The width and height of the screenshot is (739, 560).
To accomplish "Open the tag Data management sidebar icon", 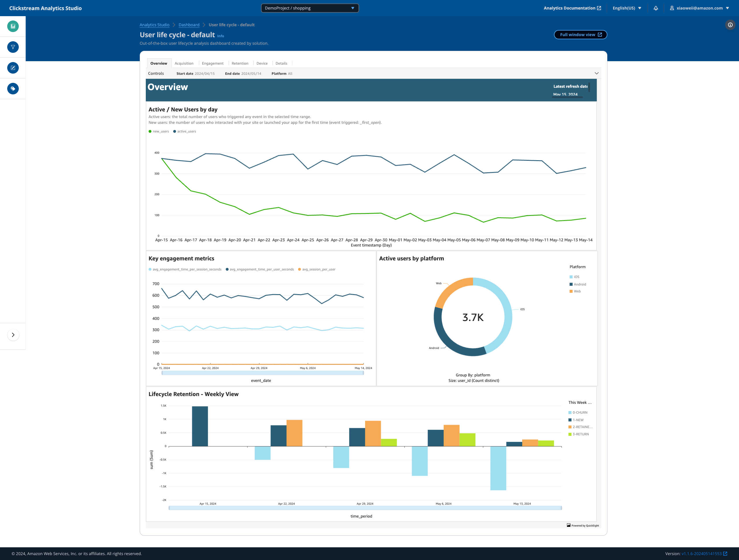I will tap(13, 89).
